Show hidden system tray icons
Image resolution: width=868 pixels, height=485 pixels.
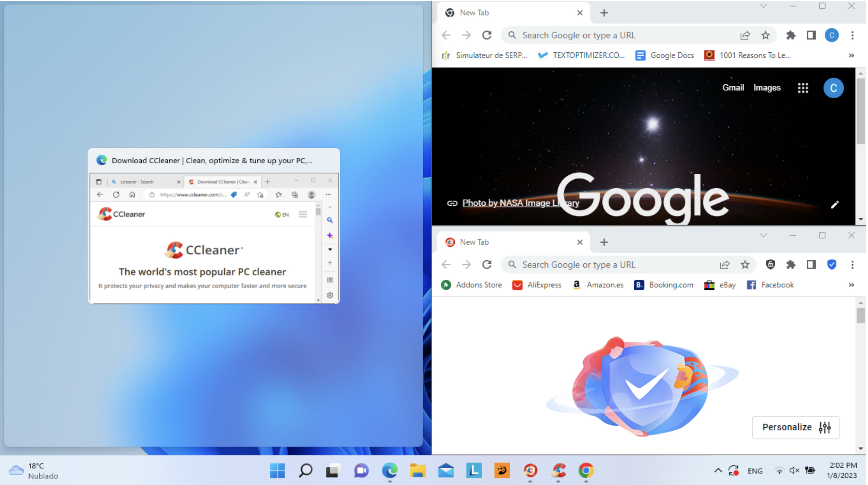coord(718,471)
